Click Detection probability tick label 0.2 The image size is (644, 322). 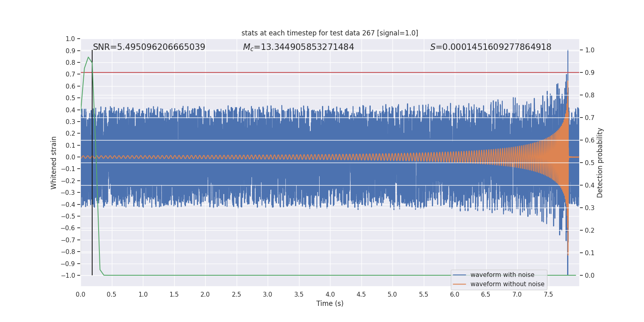[x=590, y=230]
